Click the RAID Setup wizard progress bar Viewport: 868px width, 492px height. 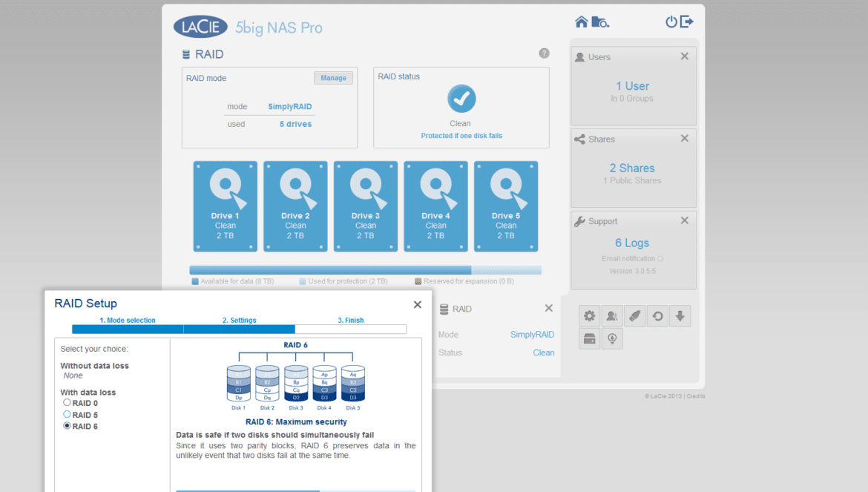(x=239, y=329)
